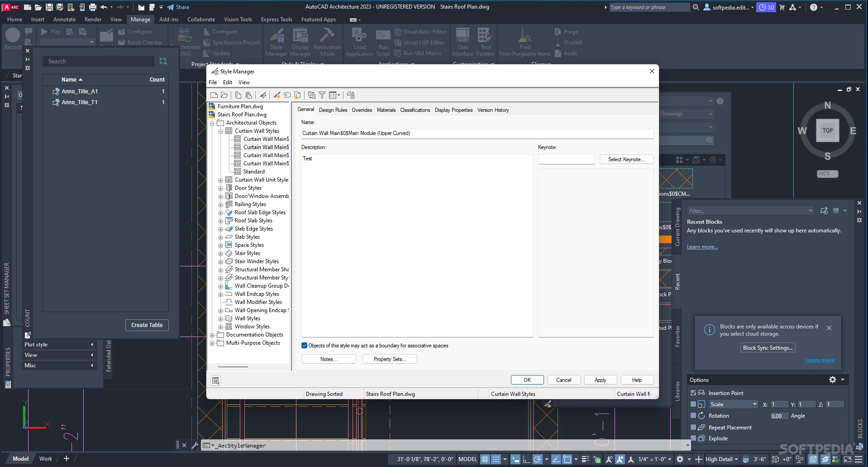Click status bar customization hamburger icon
The image size is (868, 467).
click(x=858, y=459)
